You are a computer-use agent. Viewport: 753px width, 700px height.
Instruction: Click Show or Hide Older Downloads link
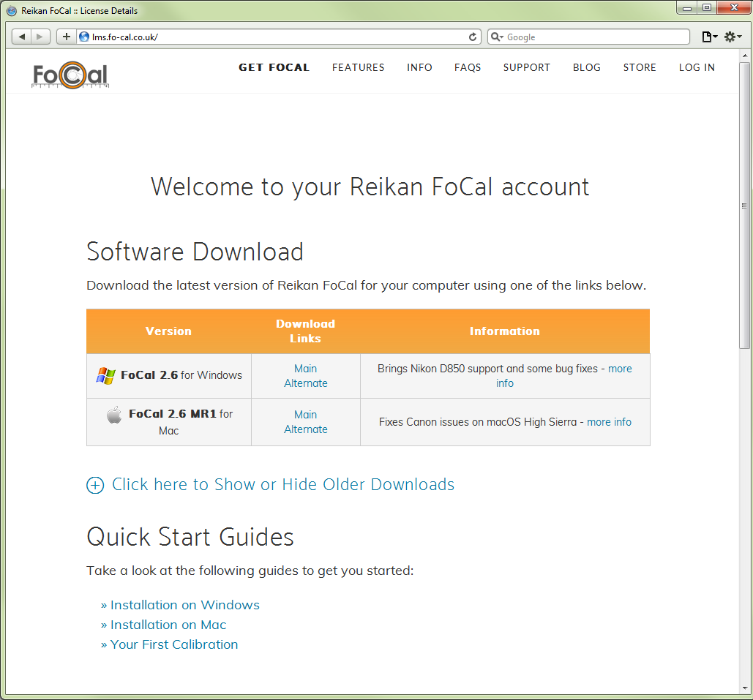(x=283, y=485)
